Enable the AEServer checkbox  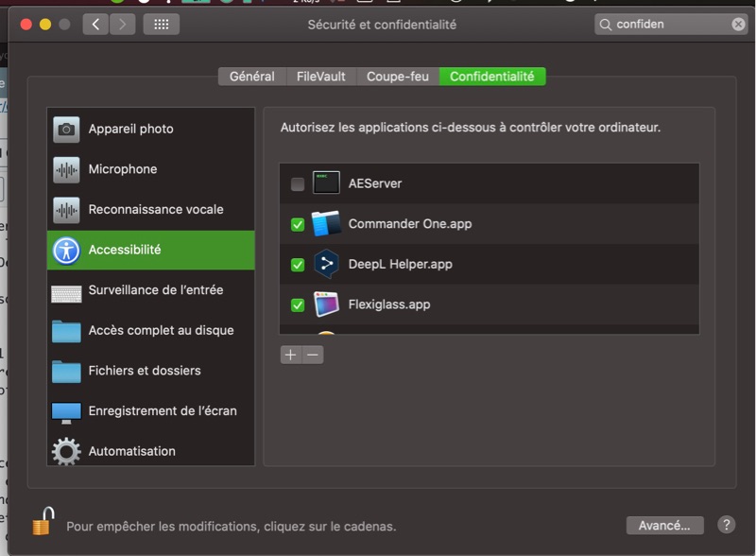[298, 184]
